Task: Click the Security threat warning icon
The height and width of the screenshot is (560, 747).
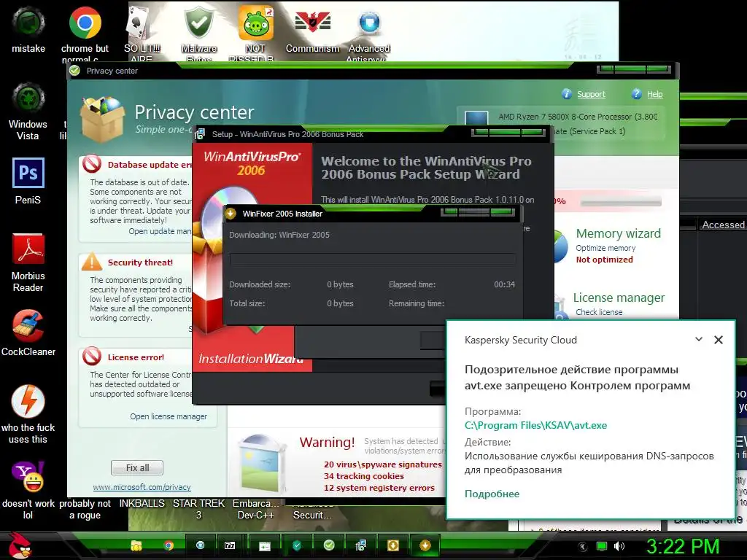Action: tap(91, 262)
